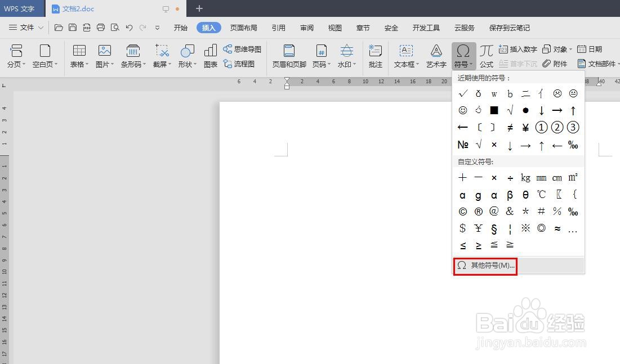Add a new document tab with plus
Image resolution: width=620 pixels, height=364 pixels.
pos(199,8)
